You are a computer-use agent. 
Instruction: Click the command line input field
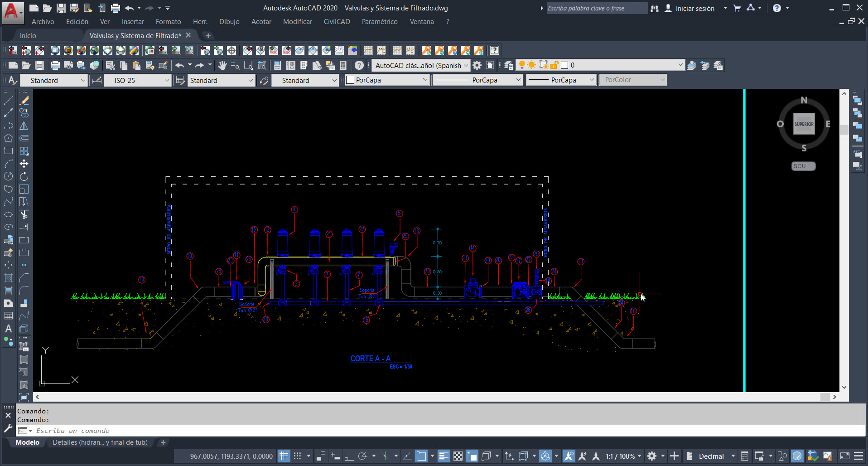181,431
